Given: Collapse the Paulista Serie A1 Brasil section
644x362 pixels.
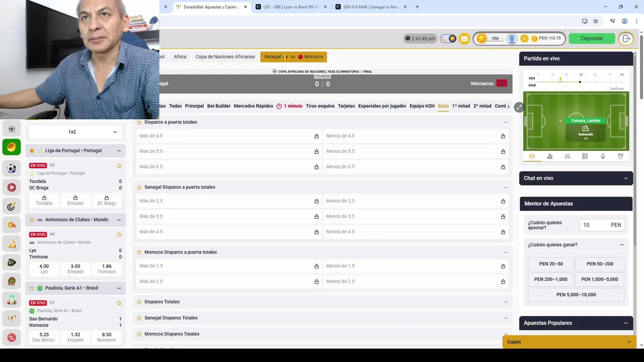Looking at the screenshot, I should tap(119, 288).
